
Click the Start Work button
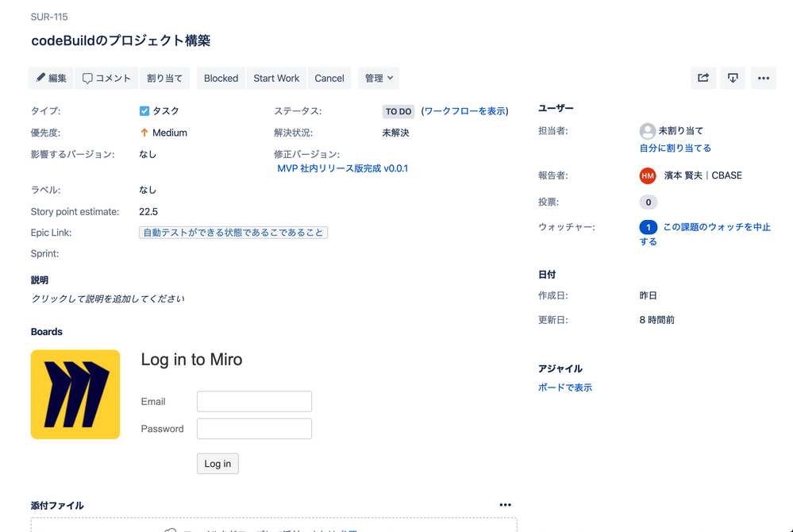click(276, 79)
